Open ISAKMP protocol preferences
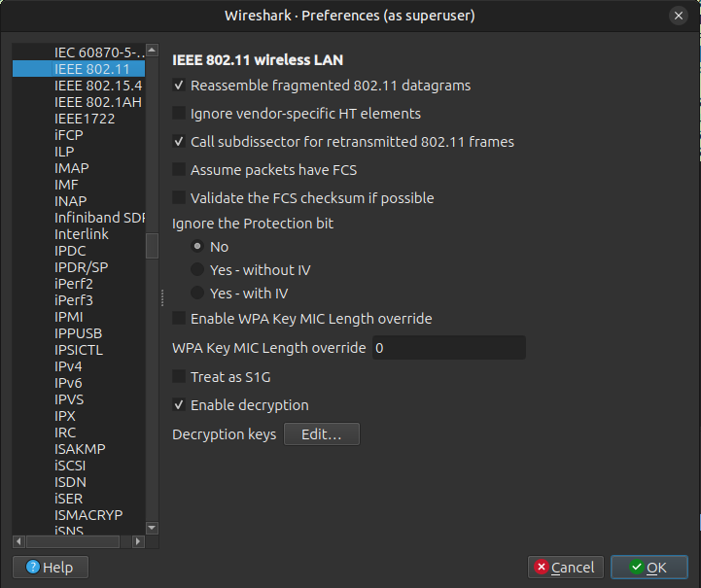The image size is (701, 588). pyautogui.click(x=80, y=449)
